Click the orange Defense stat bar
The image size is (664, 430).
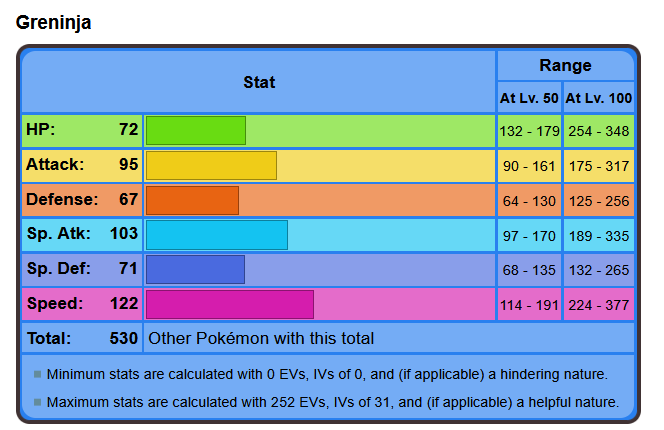tap(192, 200)
